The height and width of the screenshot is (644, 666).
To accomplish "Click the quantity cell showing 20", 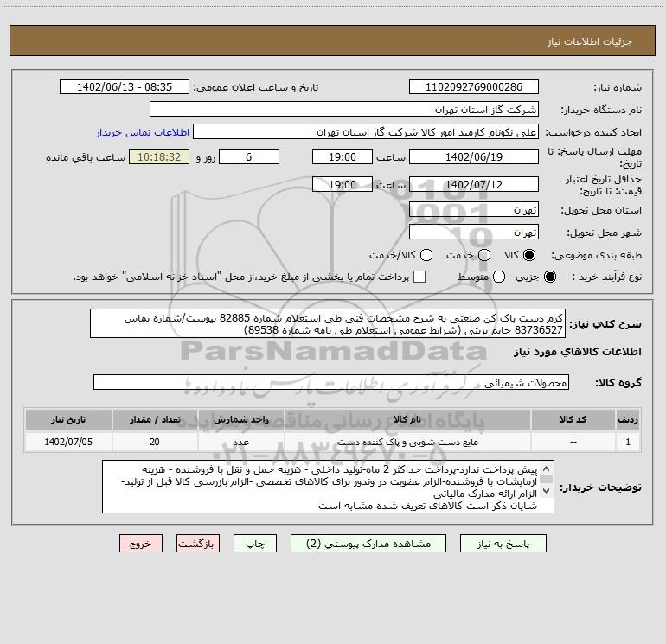I will [x=155, y=442].
